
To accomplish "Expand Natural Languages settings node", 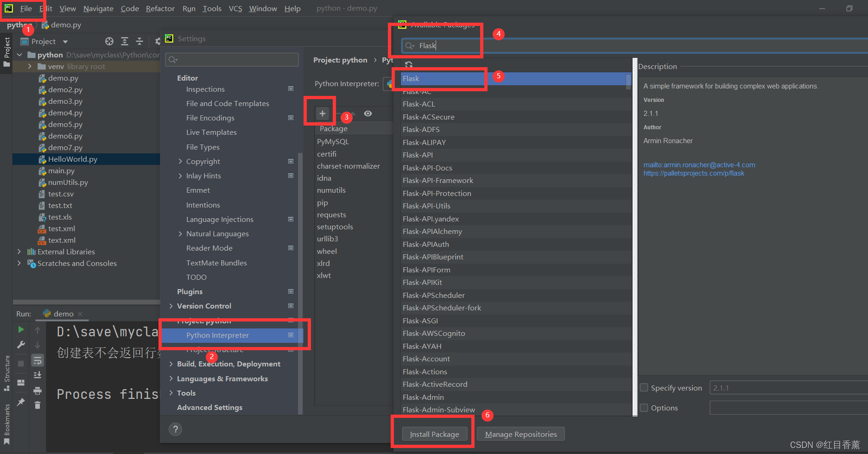I will [180, 233].
